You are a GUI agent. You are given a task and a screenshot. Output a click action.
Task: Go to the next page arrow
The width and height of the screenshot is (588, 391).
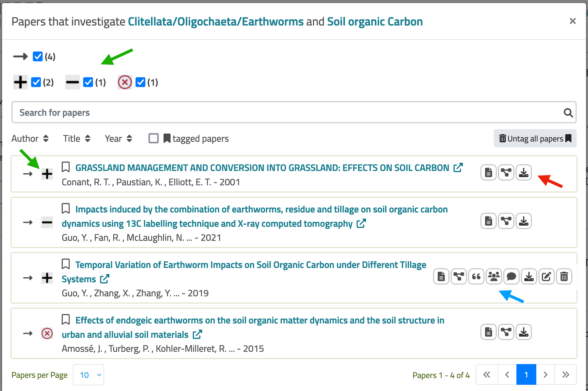545,375
